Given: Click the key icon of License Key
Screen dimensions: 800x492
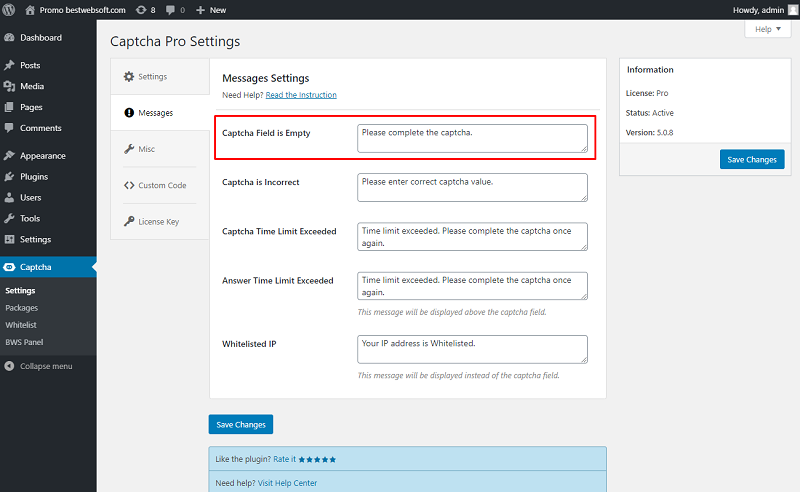Looking at the screenshot, I should [129, 222].
